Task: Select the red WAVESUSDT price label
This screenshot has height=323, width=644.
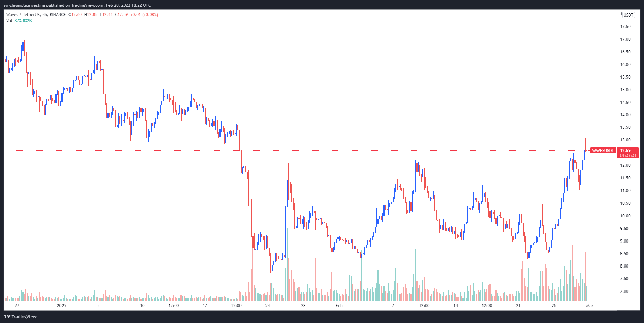Action: pos(603,151)
